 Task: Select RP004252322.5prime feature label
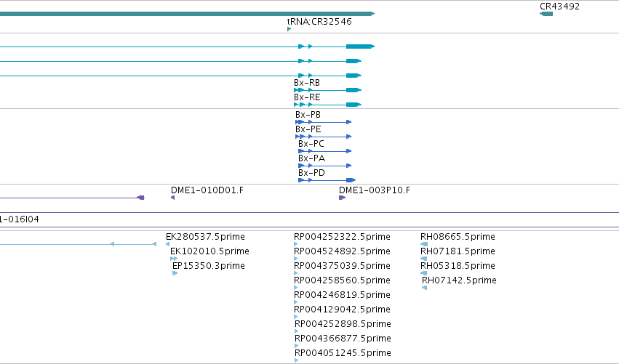pyautogui.click(x=342, y=237)
